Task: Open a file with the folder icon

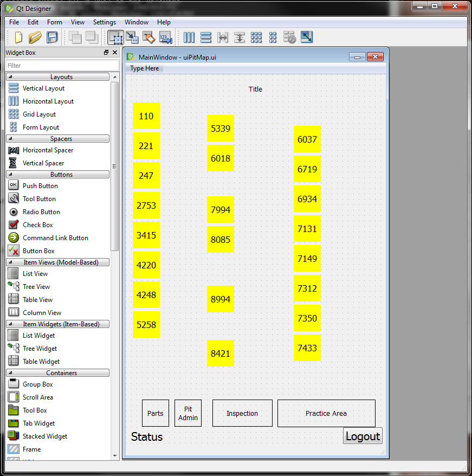Action: tap(35, 37)
